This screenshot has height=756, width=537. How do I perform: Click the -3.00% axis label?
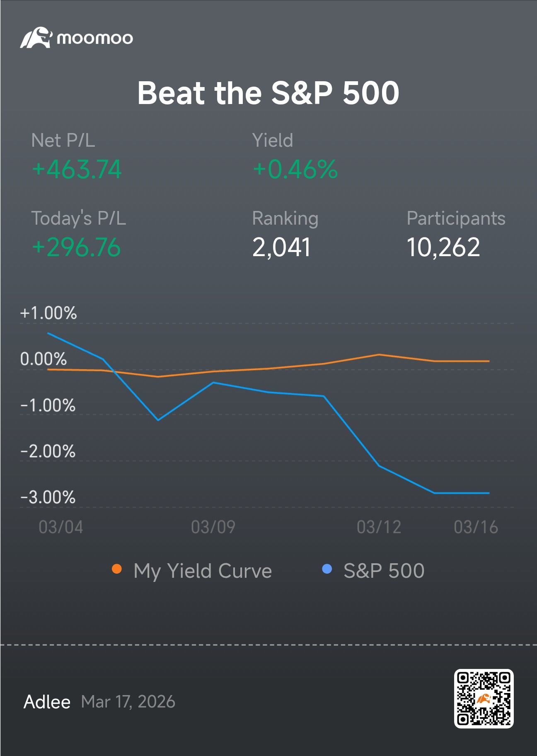(48, 497)
